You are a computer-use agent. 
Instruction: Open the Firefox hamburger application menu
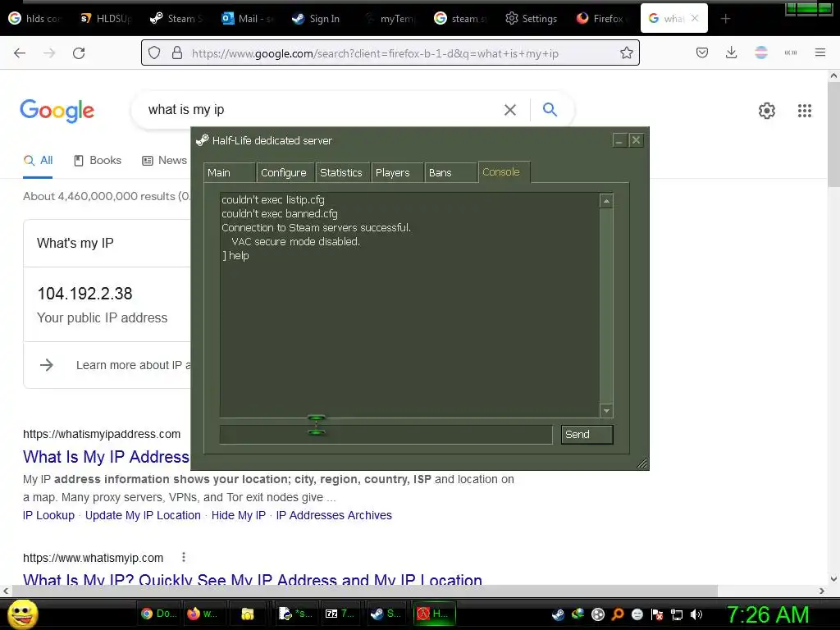pyautogui.click(x=819, y=52)
